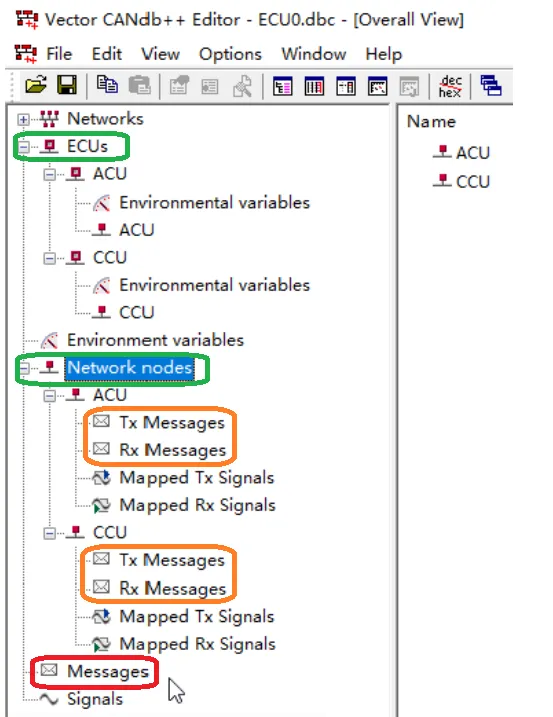Click the cascade windows toolbar icon
The image size is (553, 717).
(x=491, y=86)
